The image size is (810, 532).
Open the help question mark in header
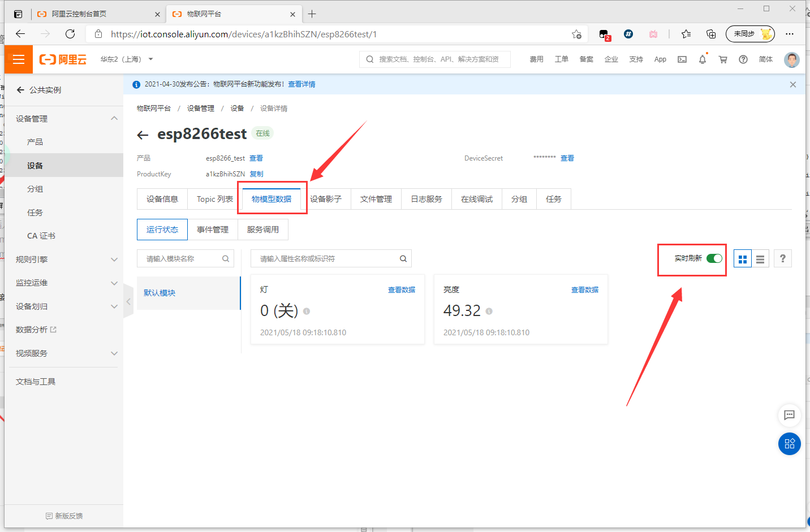[743, 59]
